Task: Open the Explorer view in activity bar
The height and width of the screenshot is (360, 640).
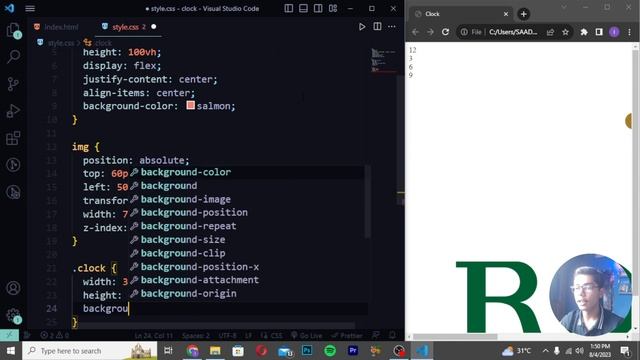Action: (13, 30)
